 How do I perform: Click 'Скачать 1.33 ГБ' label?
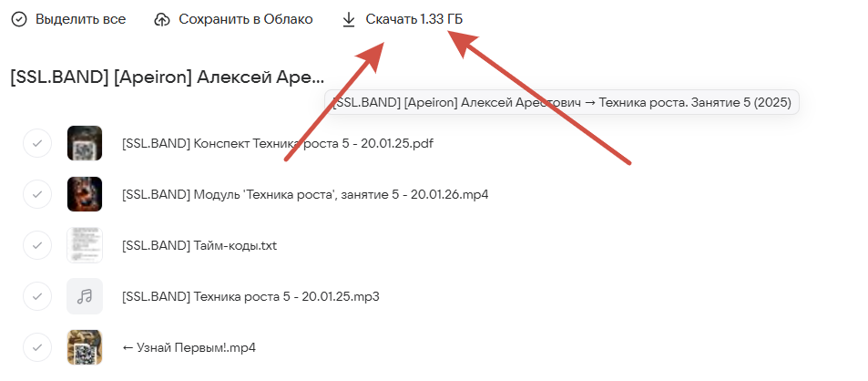414,19
